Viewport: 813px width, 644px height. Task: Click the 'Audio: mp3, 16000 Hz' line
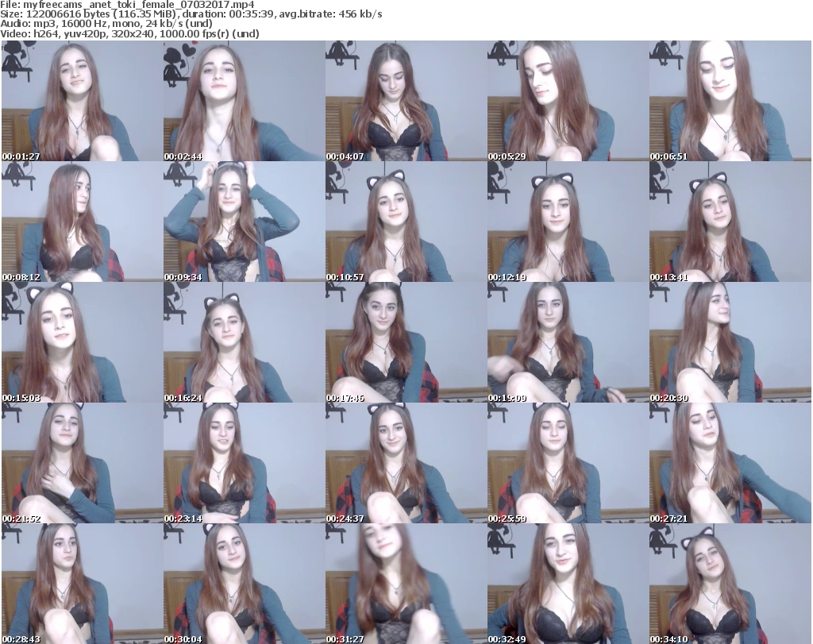(x=106, y=24)
